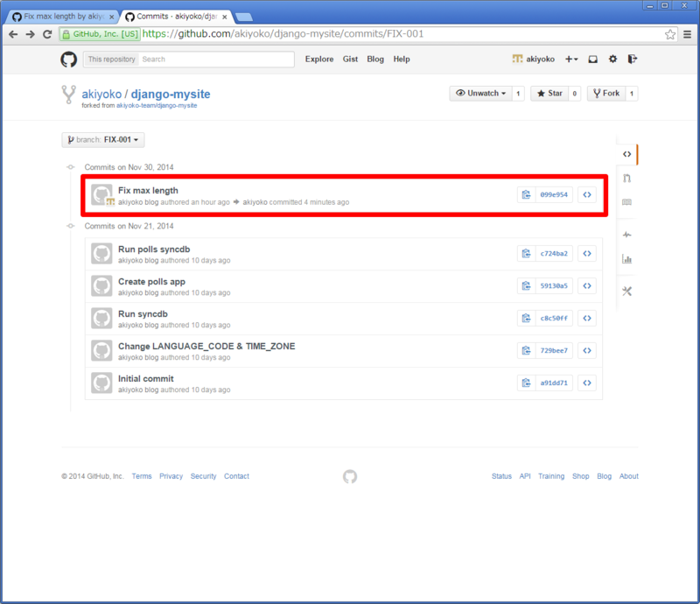Browse code at Change LANGUAGE_CODE commit

(x=587, y=350)
